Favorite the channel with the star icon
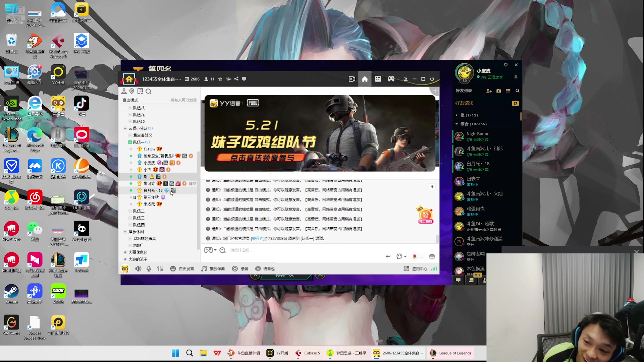The image size is (644, 362). point(220,79)
